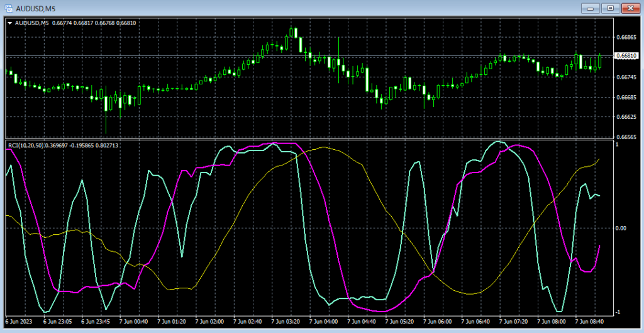Click the 0.66865 price scale label
This screenshot has height=333, width=644.
coord(626,38)
